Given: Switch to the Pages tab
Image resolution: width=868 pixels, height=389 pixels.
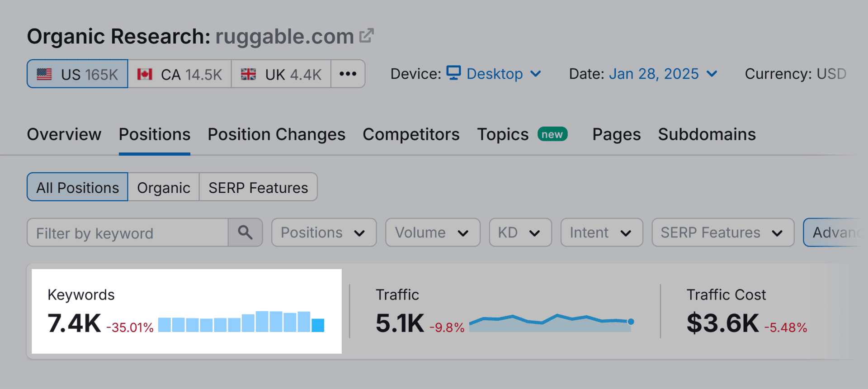Looking at the screenshot, I should [617, 134].
